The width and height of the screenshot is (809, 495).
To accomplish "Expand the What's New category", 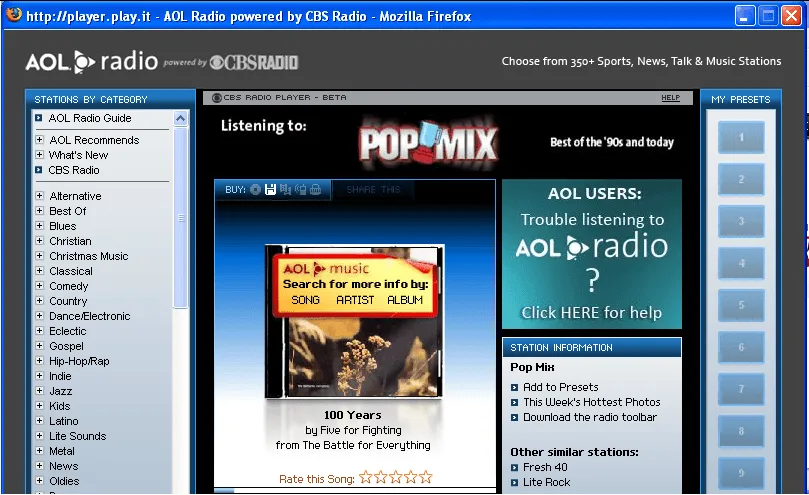I will tap(39, 154).
